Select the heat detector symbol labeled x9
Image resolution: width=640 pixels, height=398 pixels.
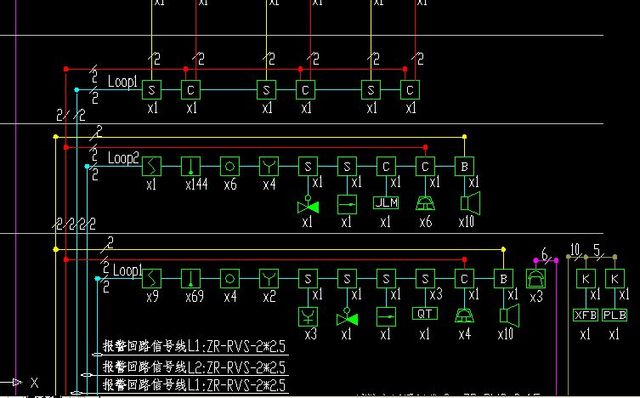(151, 279)
